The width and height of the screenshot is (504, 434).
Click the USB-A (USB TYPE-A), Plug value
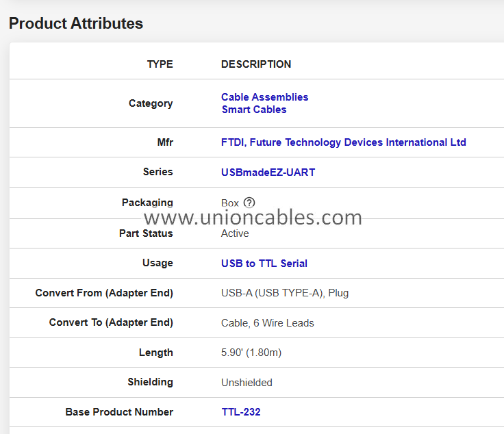[285, 293]
